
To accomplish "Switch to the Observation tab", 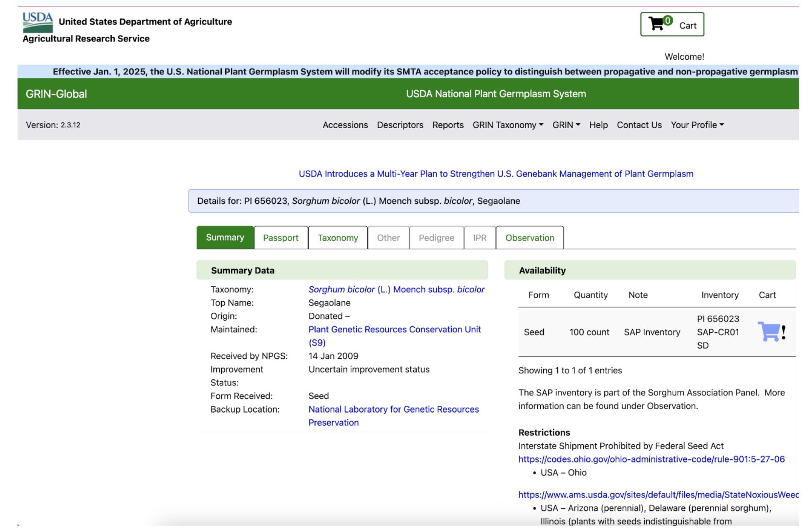I will pos(529,238).
